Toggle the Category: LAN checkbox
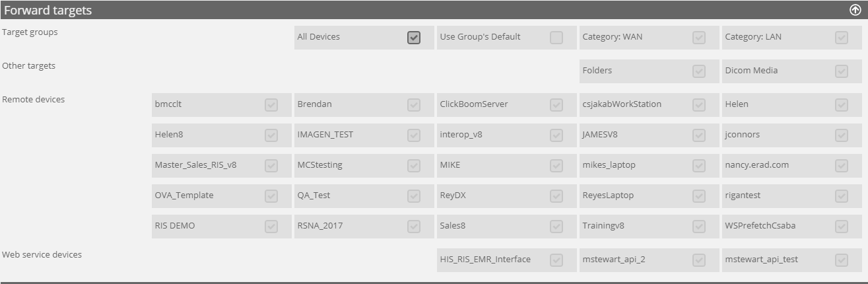The width and height of the screenshot is (868, 284). pyautogui.click(x=842, y=38)
